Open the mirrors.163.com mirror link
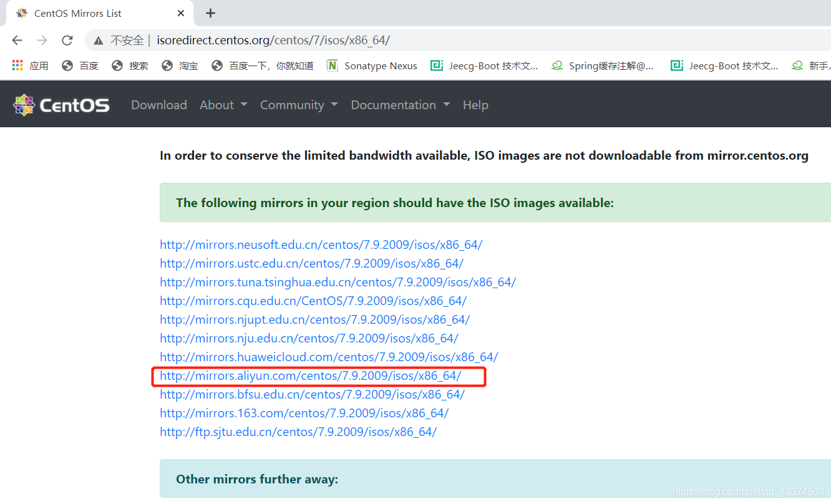 click(304, 413)
